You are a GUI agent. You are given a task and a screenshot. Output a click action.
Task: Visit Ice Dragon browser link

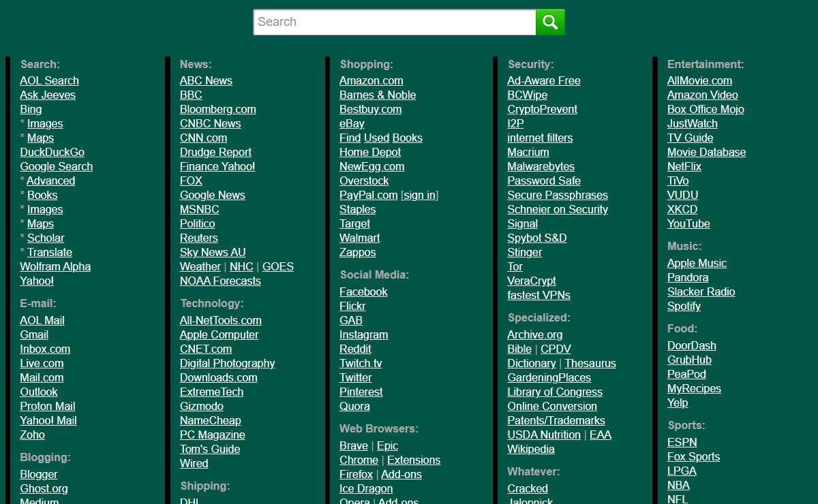(x=366, y=488)
